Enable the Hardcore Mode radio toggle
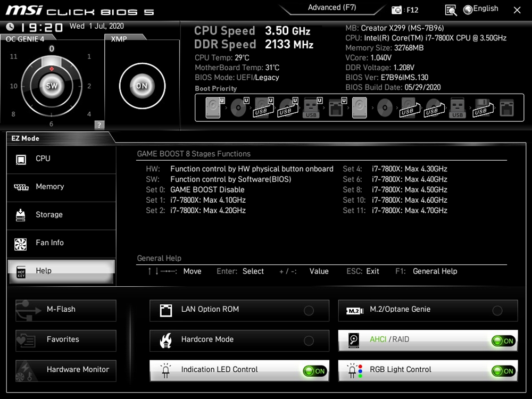 (x=309, y=340)
